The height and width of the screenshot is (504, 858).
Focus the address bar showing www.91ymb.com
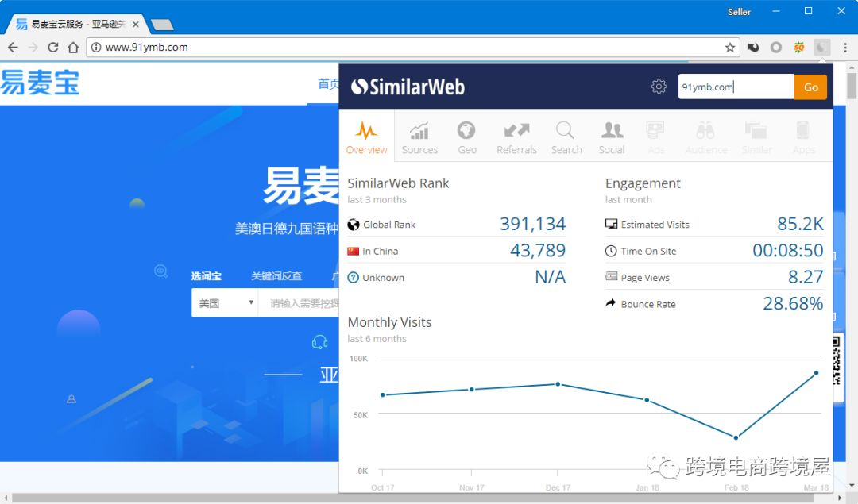[413, 48]
